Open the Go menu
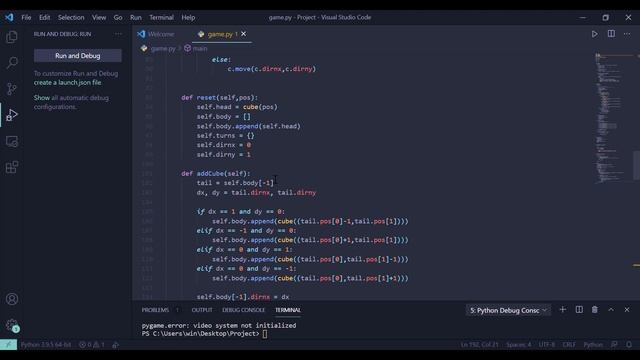Screen dimensions: 640x360 118,18
